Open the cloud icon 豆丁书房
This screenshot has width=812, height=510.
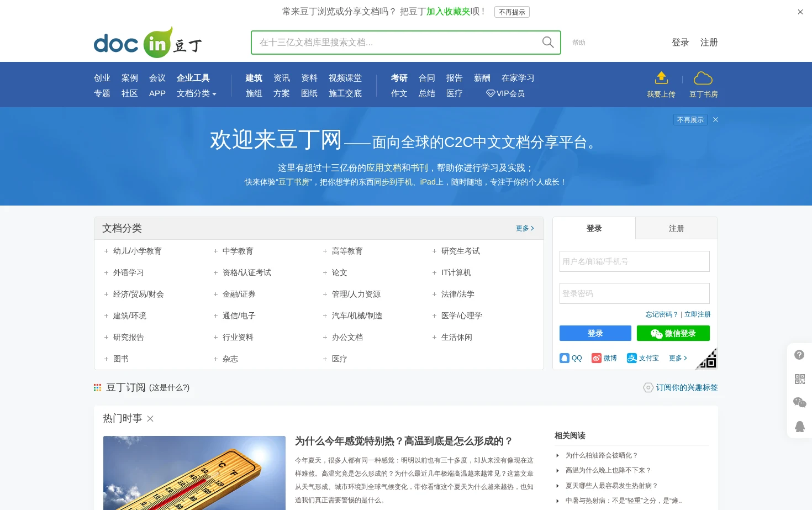703,78
